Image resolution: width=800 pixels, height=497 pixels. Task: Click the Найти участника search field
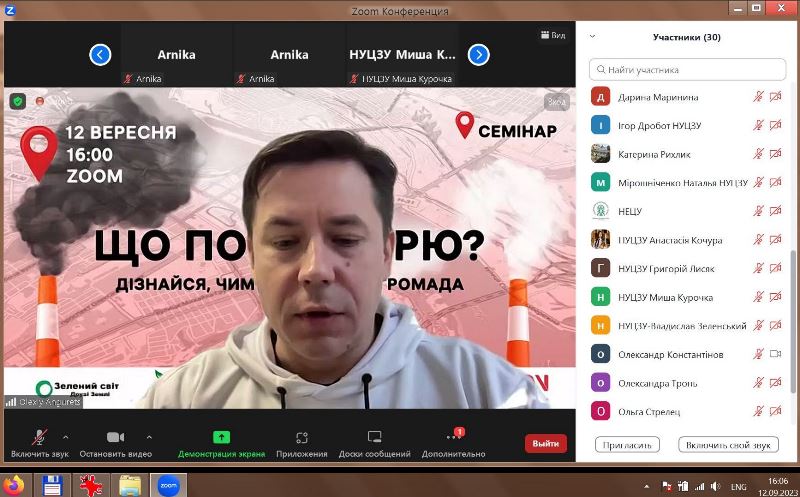coord(685,70)
